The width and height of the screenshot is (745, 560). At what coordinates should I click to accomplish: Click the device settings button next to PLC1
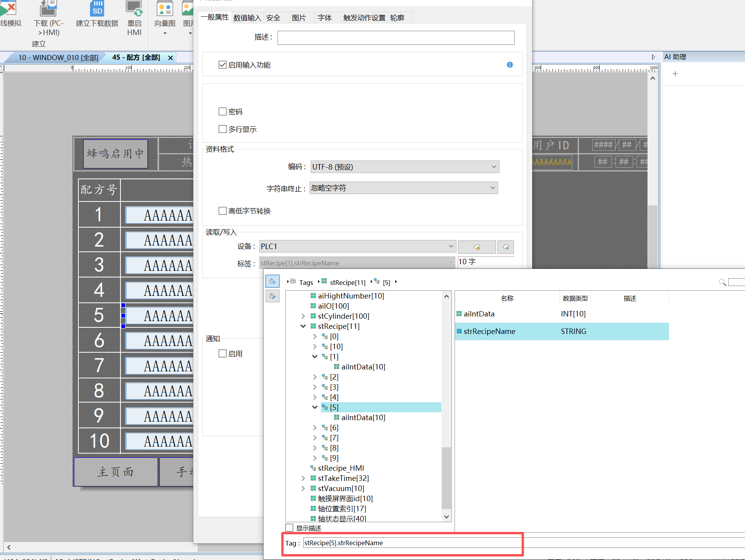(x=477, y=247)
